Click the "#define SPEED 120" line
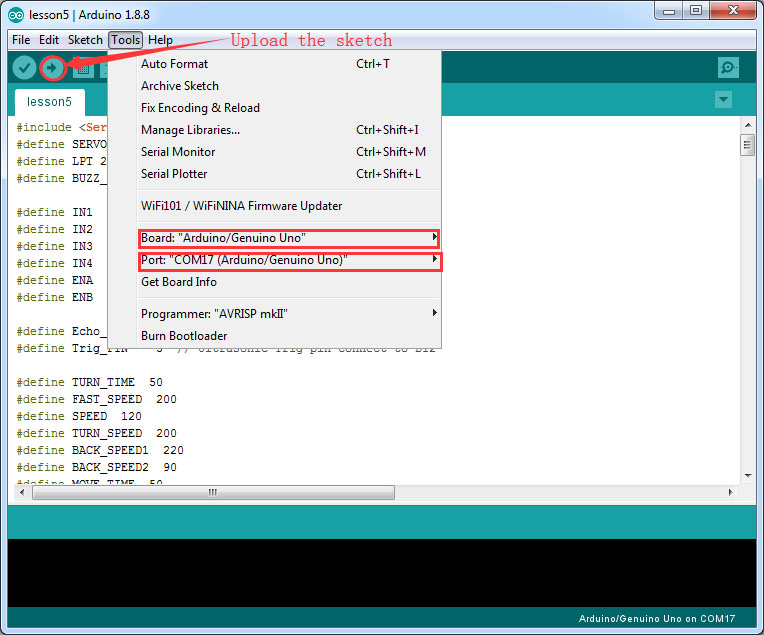 click(x=79, y=416)
